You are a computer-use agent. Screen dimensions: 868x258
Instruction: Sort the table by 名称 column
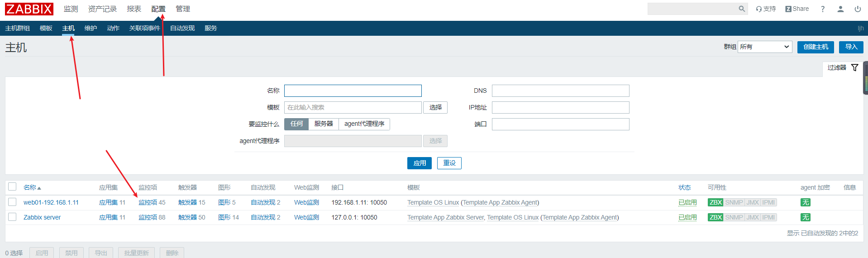[32, 187]
